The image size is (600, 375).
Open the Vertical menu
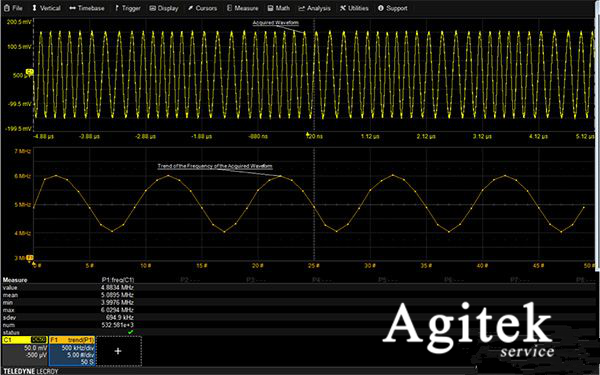coord(46,8)
